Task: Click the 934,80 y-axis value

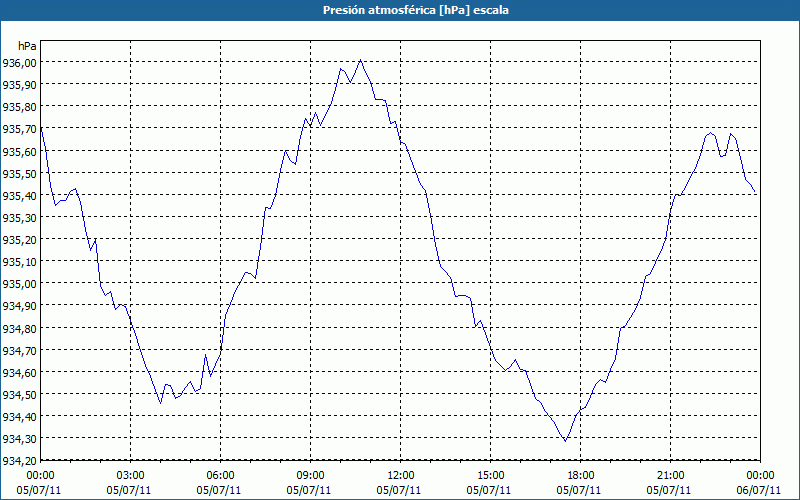Action: pos(19,328)
